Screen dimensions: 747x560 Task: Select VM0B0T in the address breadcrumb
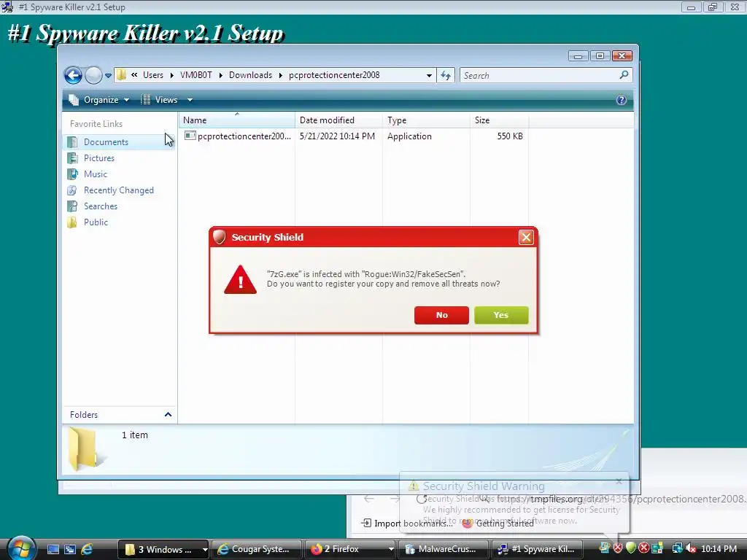[196, 75]
